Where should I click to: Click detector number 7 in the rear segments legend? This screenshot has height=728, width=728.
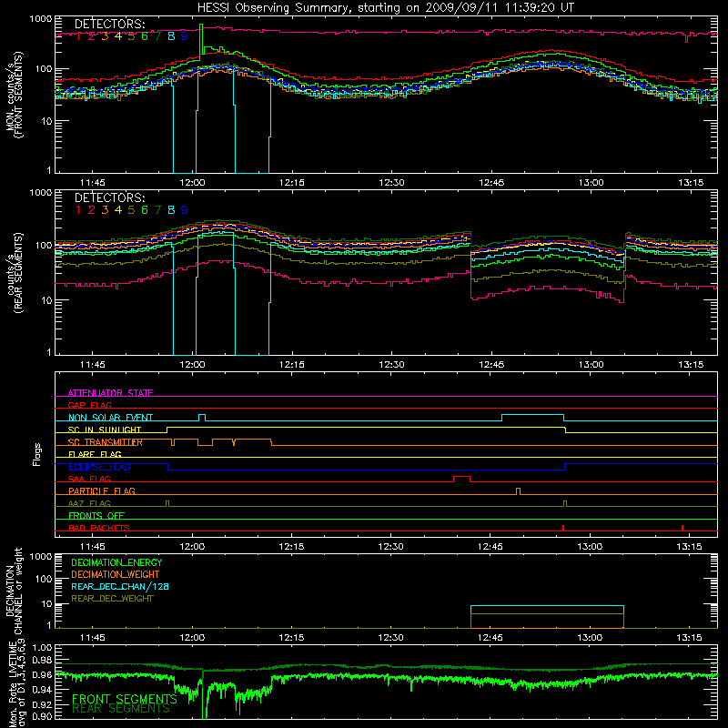[x=157, y=210]
